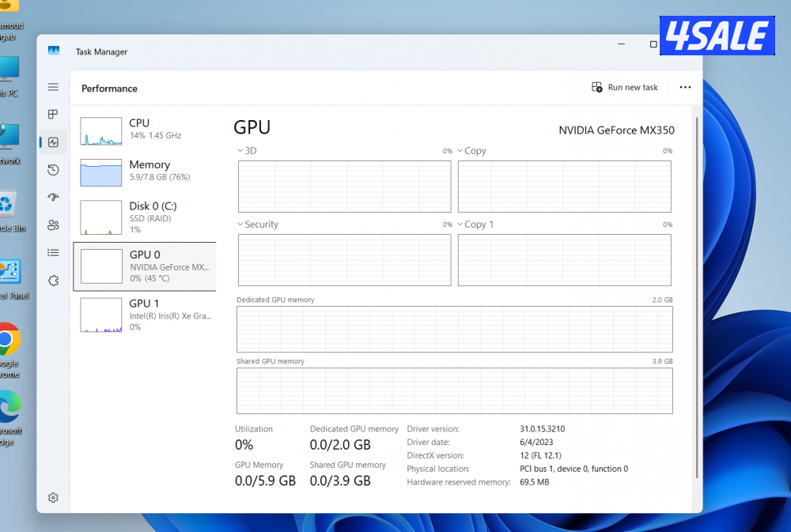This screenshot has width=791, height=532.
Task: Toggle the navigation hamburger menu
Action: 53,87
